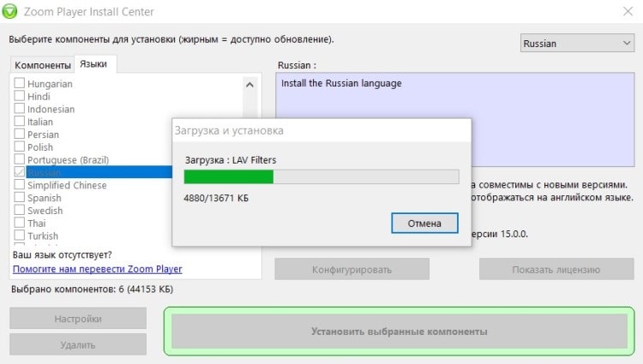Viewport: 643px width, 364px height.
Task: Click the Конфигурировать button
Action: tap(352, 270)
